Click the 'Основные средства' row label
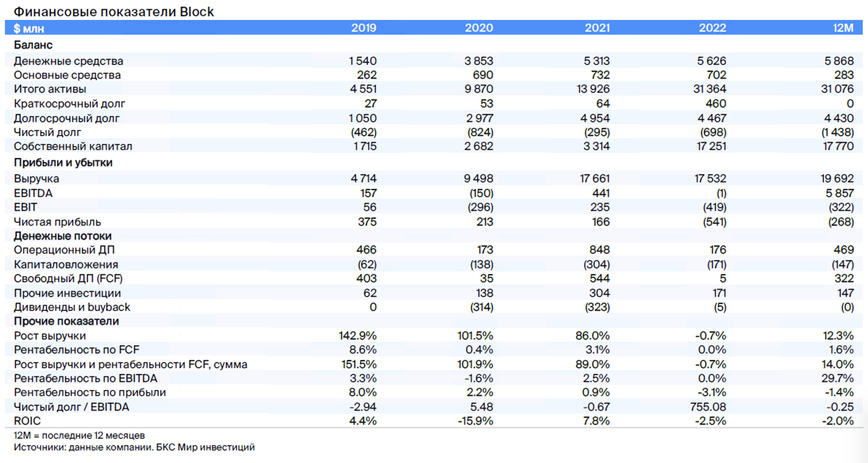This screenshot has height=463, width=868. point(67,75)
